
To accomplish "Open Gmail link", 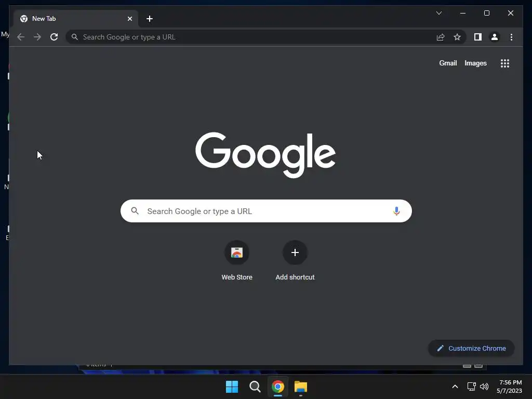I will click(x=448, y=63).
